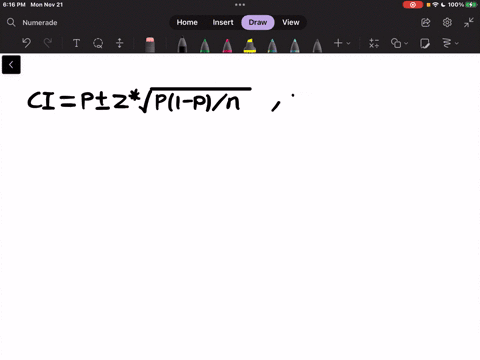Choose the red pen
480x360 pixels.
pyautogui.click(x=227, y=45)
